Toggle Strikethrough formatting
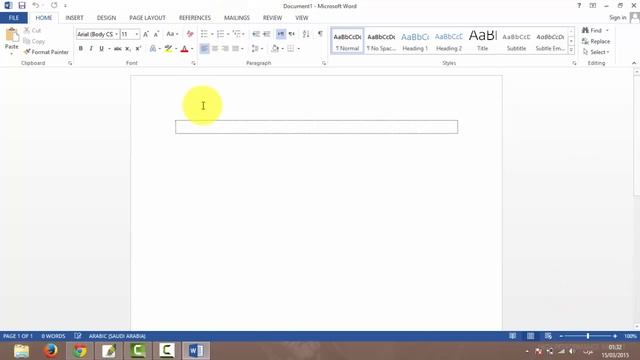 pos(118,49)
